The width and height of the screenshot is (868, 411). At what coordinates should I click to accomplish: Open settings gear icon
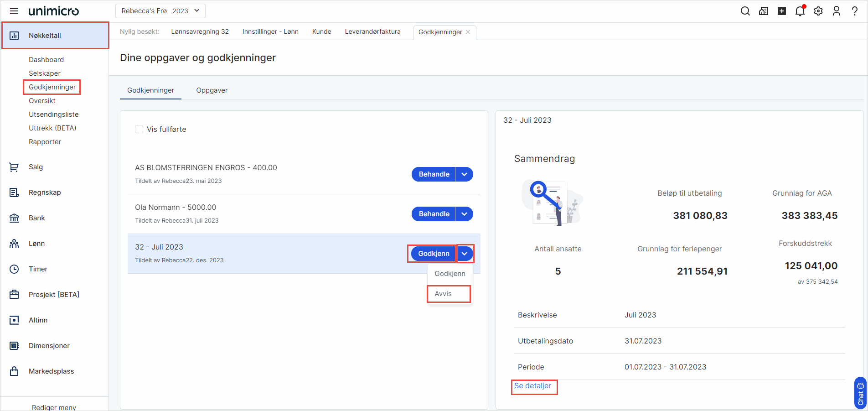(x=818, y=11)
